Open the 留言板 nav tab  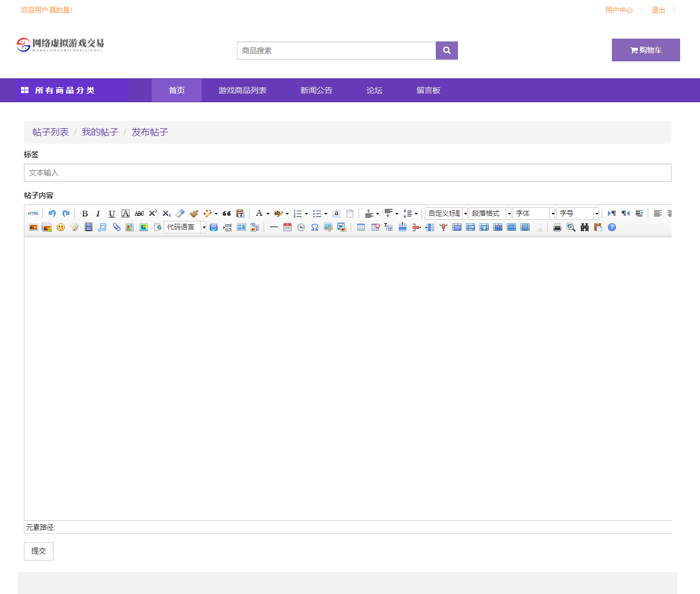click(428, 90)
